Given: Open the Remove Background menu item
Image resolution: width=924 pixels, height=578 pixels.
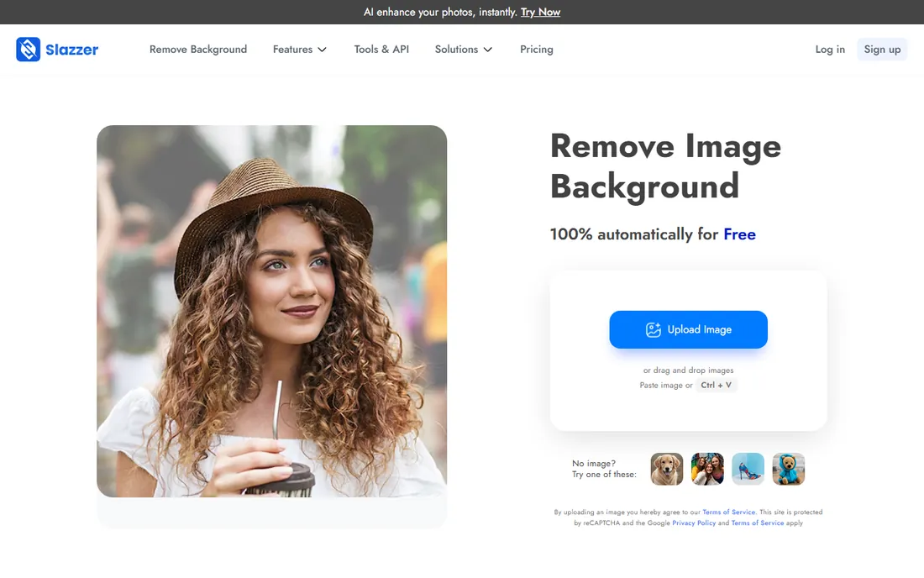Looking at the screenshot, I should pyautogui.click(x=198, y=50).
